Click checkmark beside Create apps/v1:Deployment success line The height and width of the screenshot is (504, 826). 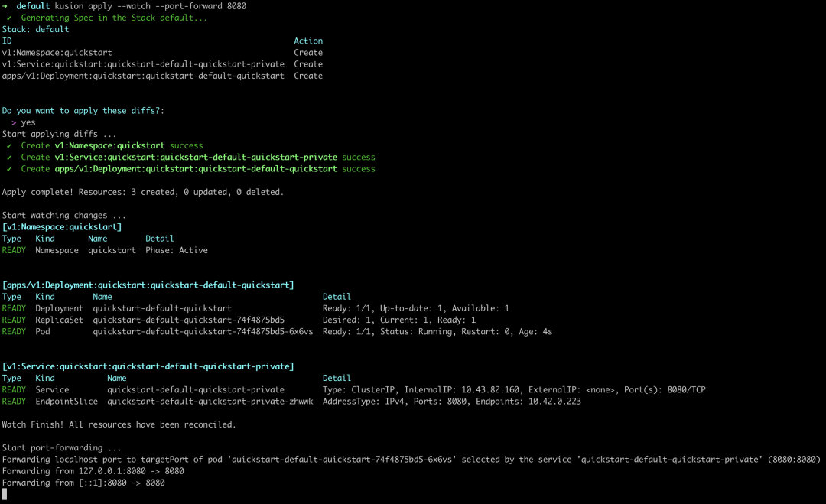[9, 169]
